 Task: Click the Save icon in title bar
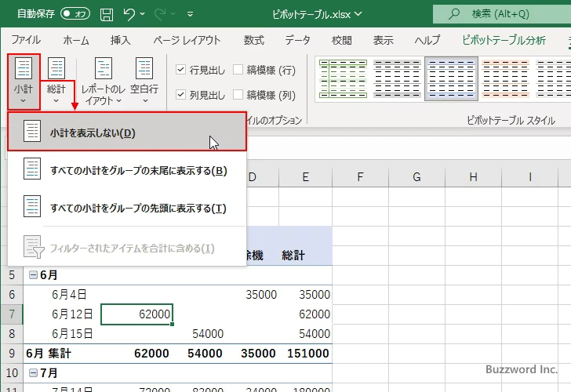point(107,14)
